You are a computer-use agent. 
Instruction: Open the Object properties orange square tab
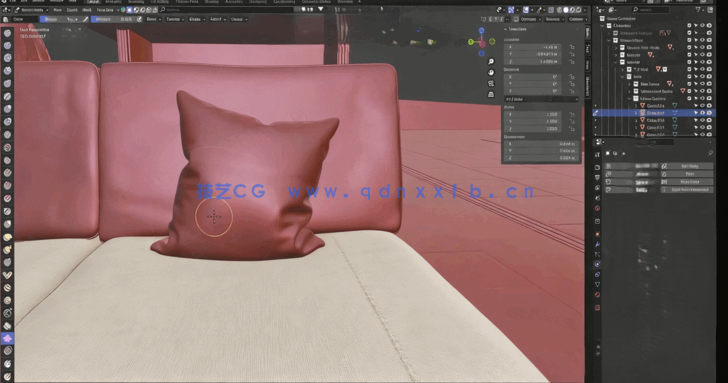(x=598, y=234)
